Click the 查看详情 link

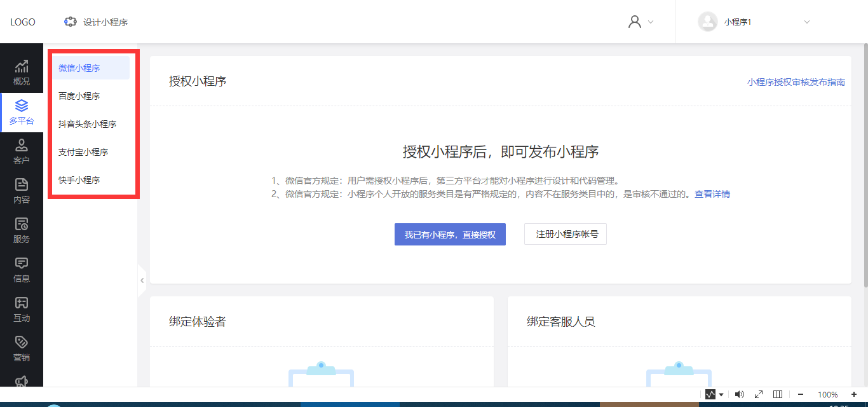[712, 194]
